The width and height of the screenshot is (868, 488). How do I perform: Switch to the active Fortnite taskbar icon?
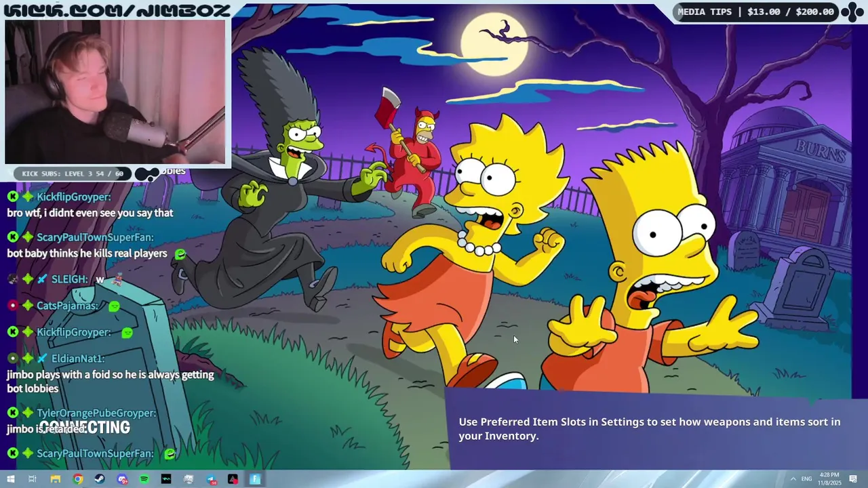[x=255, y=479]
